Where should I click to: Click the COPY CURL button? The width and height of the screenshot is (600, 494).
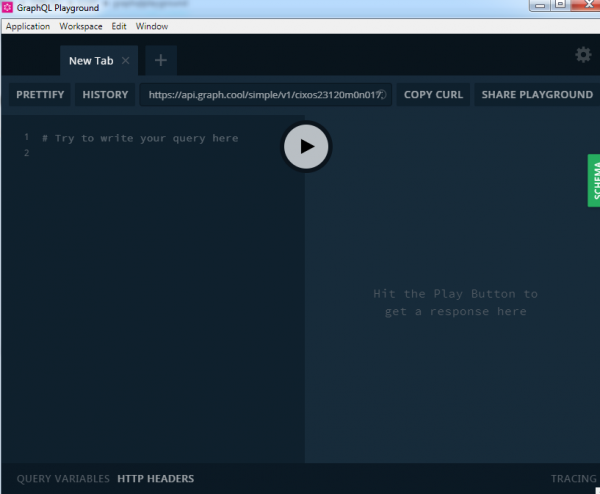tap(433, 95)
